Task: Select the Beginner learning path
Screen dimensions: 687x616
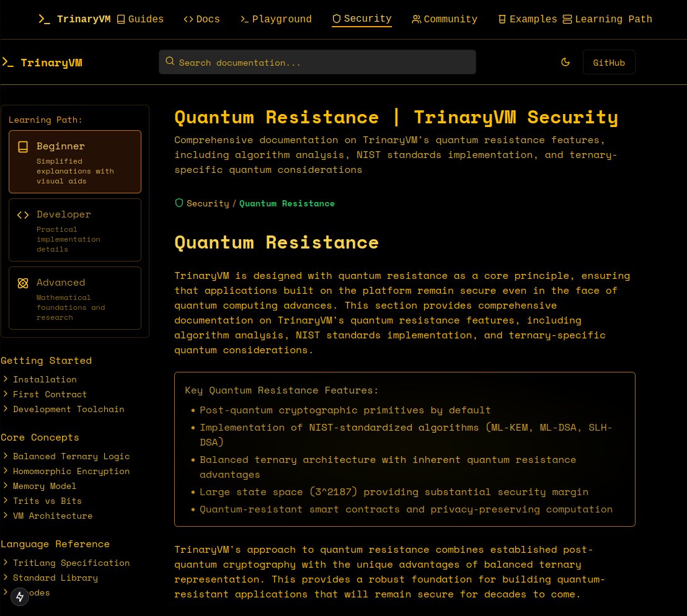Action: pyautogui.click(x=75, y=162)
